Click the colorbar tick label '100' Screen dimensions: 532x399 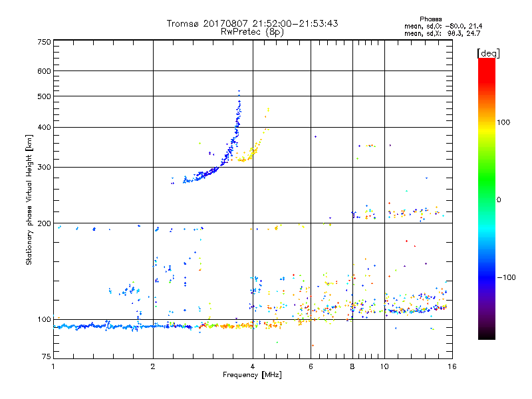click(503, 122)
